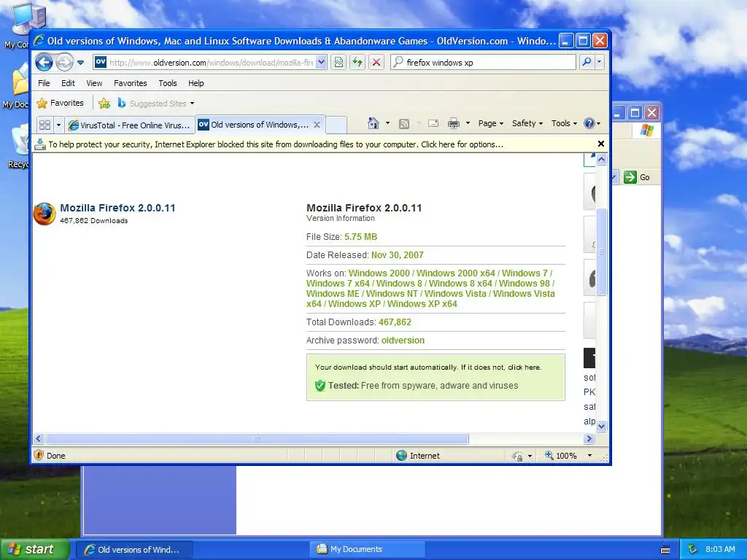Click the Read Mail envelope icon
Viewport: 747px width, 560px height.
(433, 124)
